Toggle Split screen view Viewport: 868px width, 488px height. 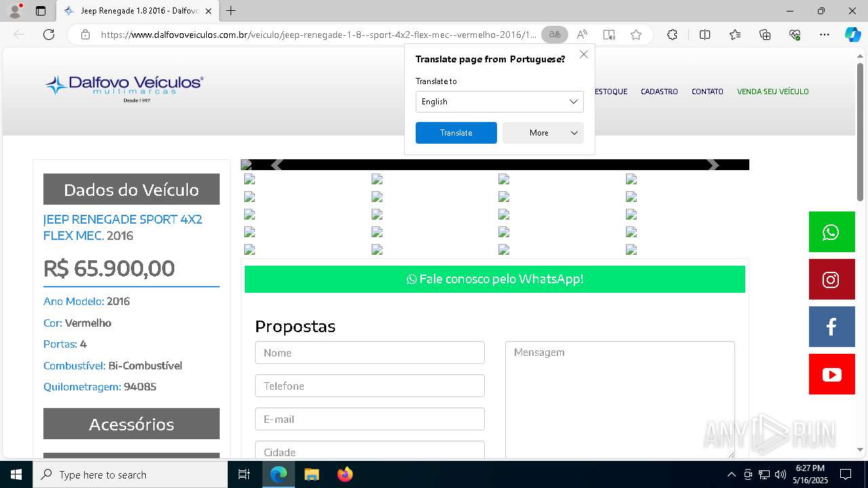[705, 35]
